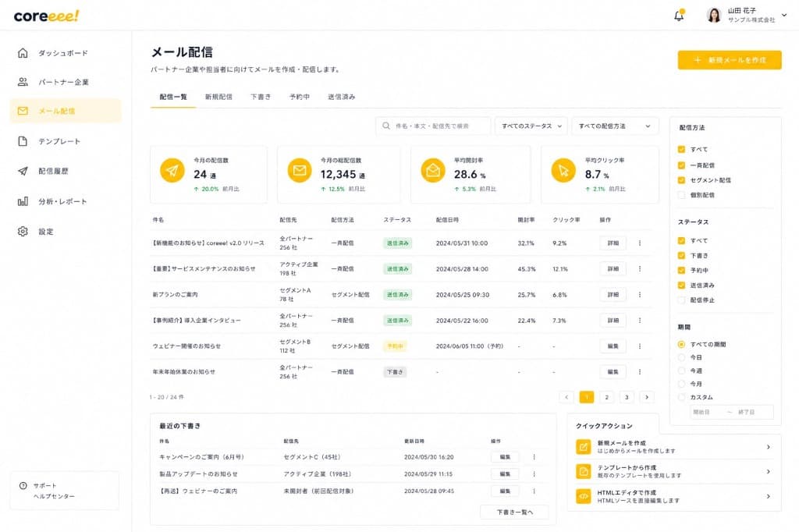Click the 下書き一覧へ button

515,512
